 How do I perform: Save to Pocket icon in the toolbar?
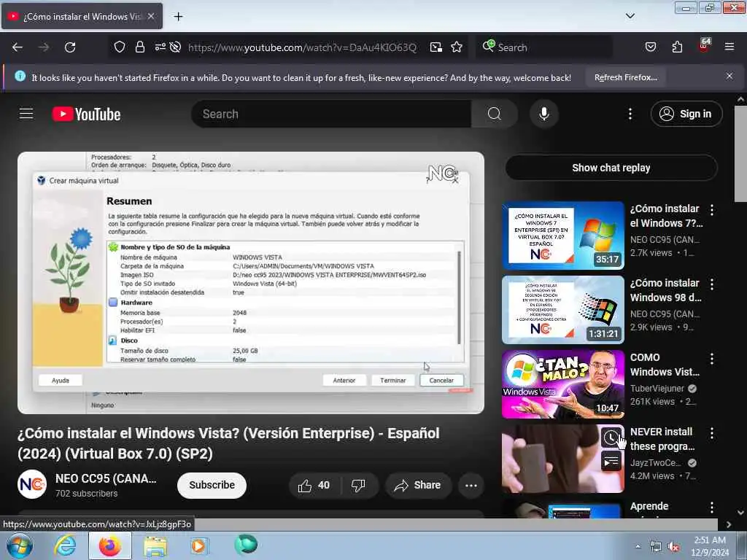pyautogui.click(x=650, y=47)
